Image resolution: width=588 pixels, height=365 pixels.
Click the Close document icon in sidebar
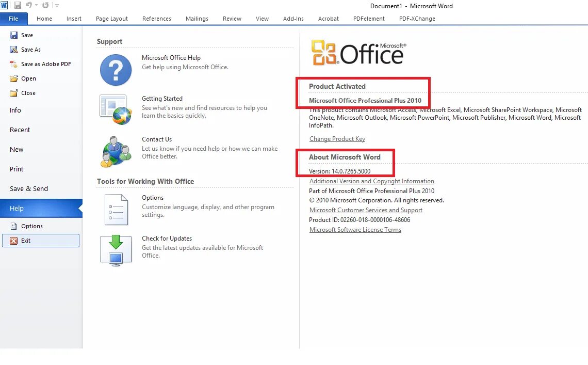click(14, 93)
